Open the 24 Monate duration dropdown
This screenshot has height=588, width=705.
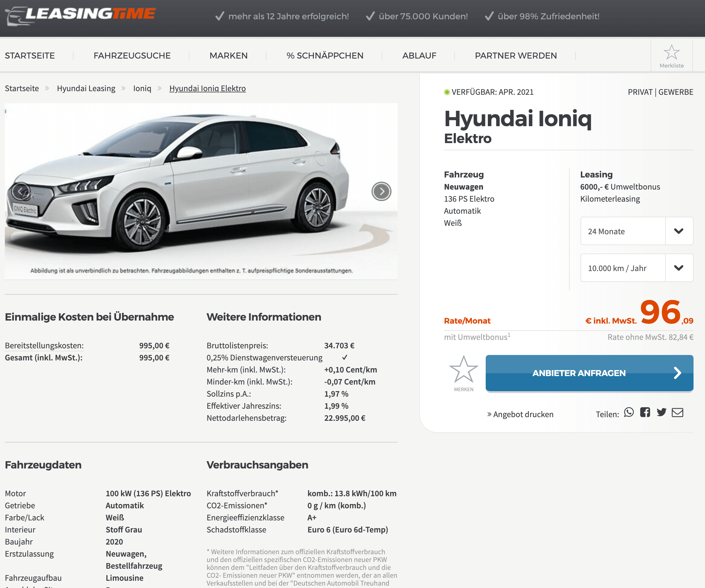click(x=637, y=231)
